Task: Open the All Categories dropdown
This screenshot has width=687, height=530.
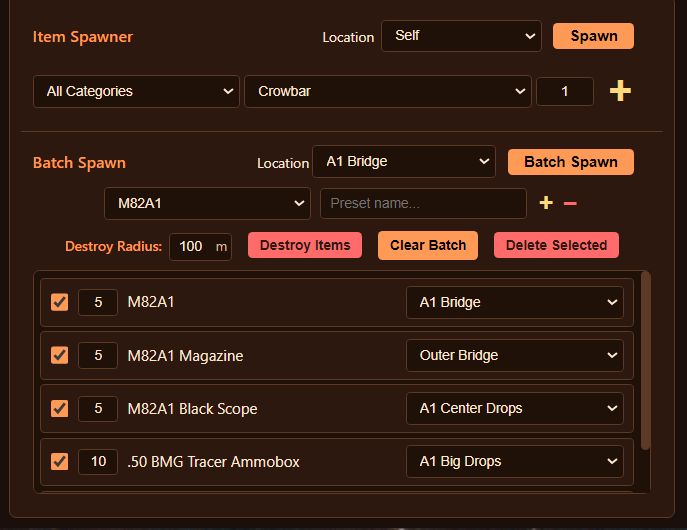Action: (x=136, y=91)
